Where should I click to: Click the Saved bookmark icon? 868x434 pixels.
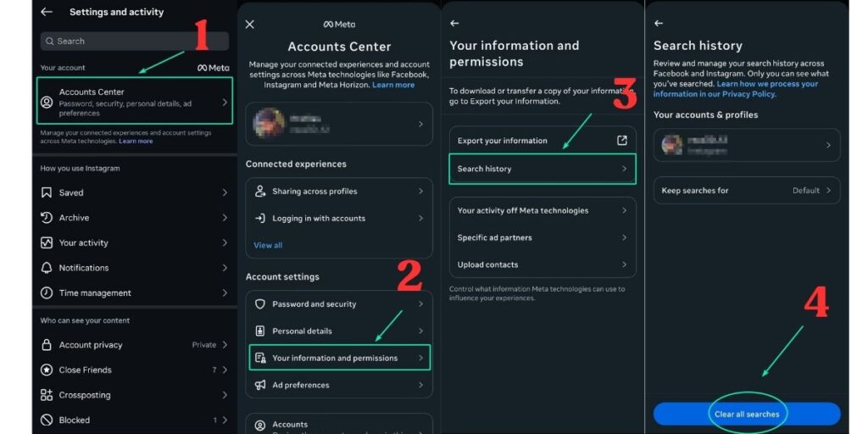47,192
